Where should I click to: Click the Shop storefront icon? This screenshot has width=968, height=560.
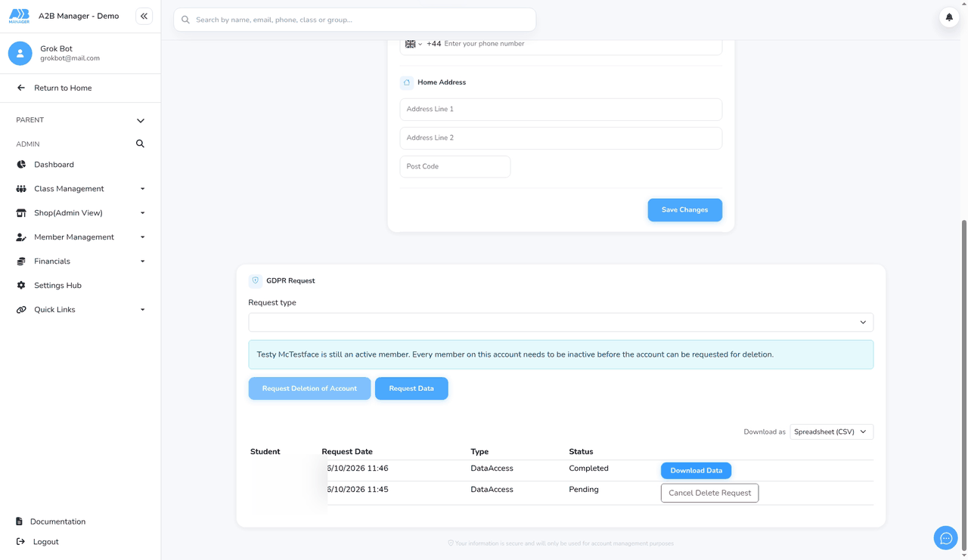coord(21,213)
